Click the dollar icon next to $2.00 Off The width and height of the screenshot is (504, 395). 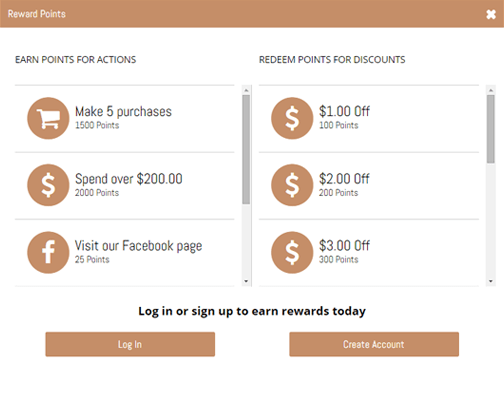pyautogui.click(x=292, y=185)
